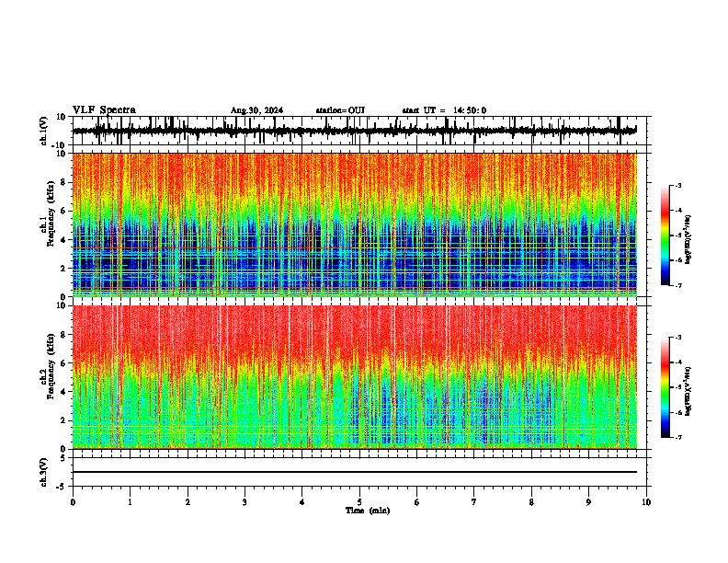Click time axis tick label '8'
This screenshot has height=563, width=728.
tap(531, 502)
